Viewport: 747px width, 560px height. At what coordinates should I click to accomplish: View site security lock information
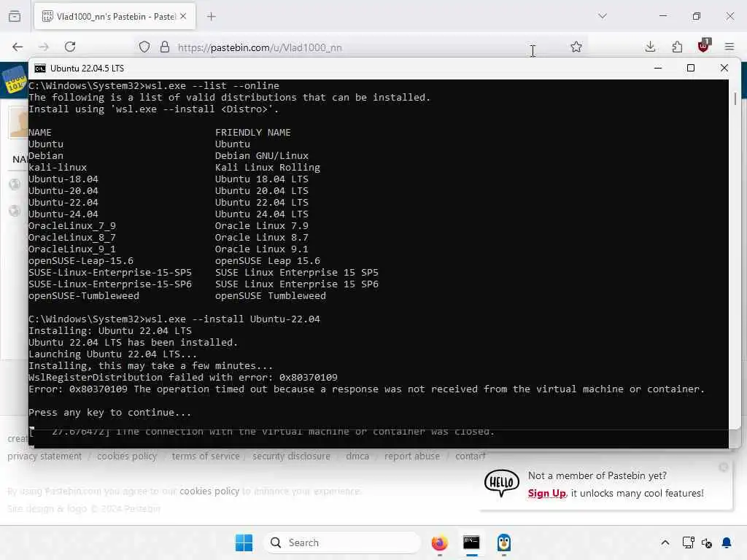point(165,47)
